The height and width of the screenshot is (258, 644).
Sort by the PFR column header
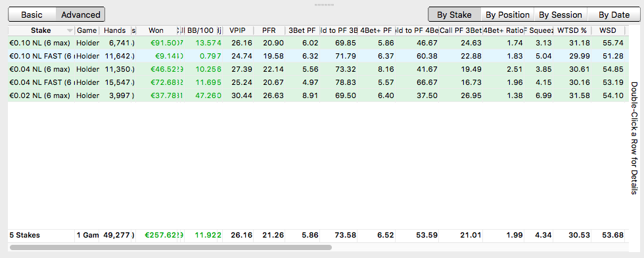(x=269, y=30)
